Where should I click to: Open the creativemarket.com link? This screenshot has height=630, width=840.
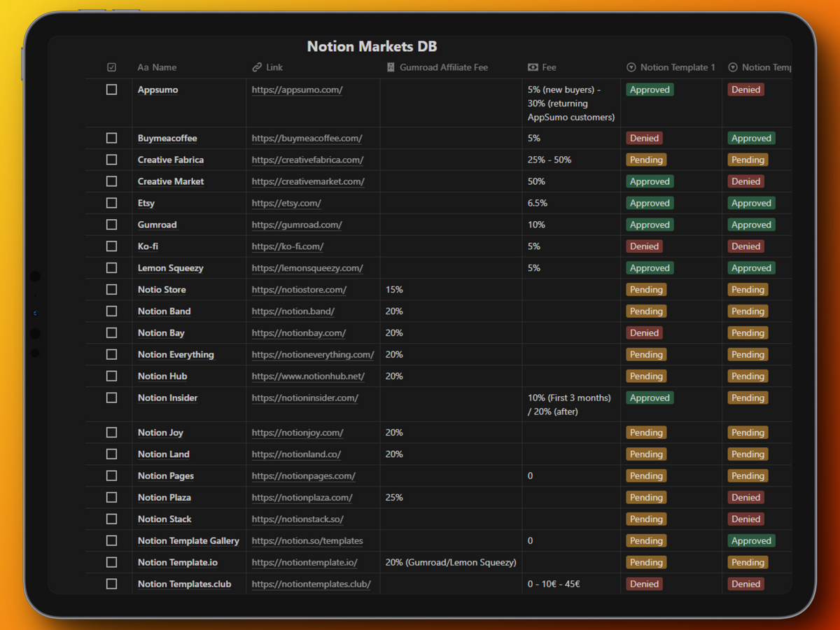click(x=308, y=181)
